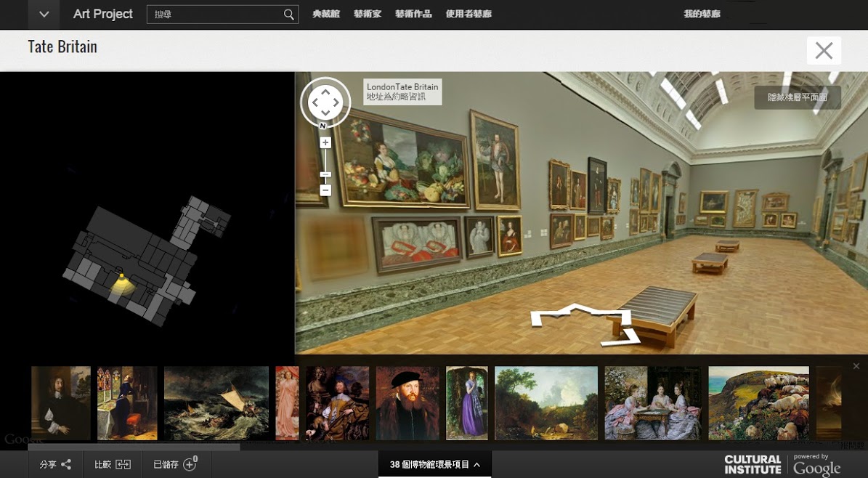Screen dimensions: 868x478
Task: Open the top-left chevron dropdown menu
Action: point(44,15)
